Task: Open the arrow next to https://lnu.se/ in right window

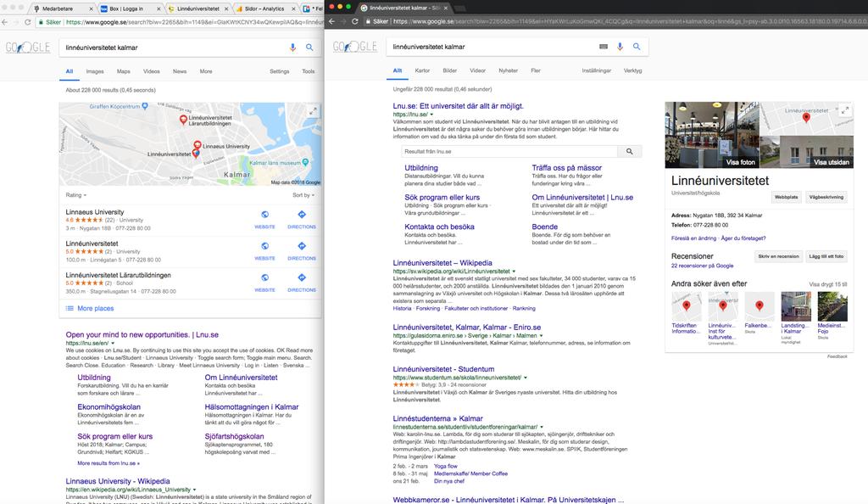Action: (x=431, y=115)
